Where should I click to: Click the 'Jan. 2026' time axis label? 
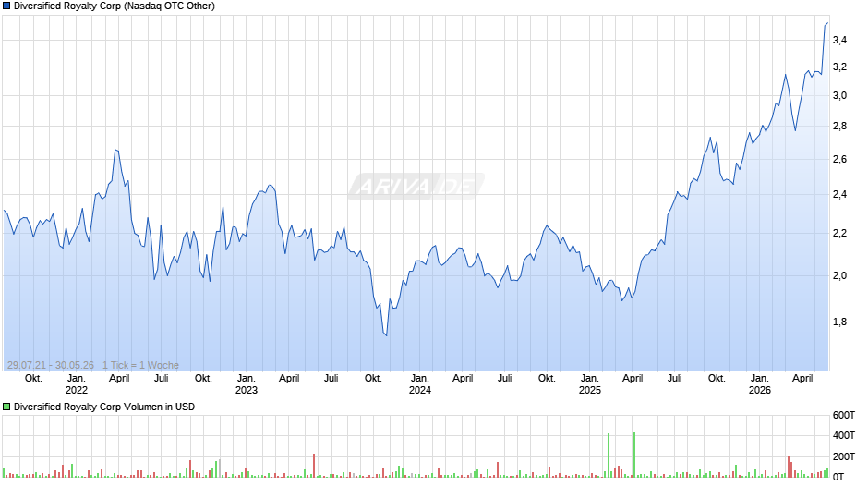coord(759,384)
